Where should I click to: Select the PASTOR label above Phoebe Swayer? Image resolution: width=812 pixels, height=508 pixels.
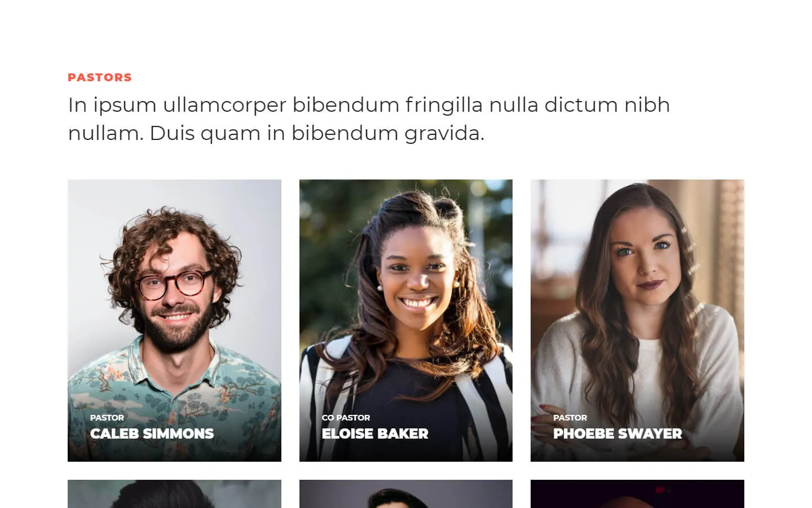click(570, 418)
